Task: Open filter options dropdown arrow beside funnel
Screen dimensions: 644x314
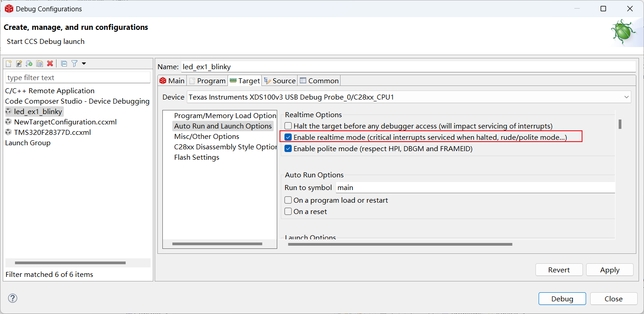Action: [84, 64]
